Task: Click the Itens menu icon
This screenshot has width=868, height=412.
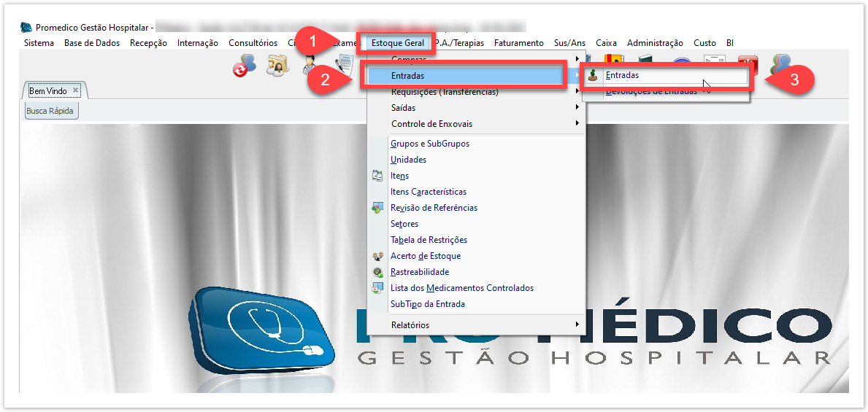Action: point(377,176)
